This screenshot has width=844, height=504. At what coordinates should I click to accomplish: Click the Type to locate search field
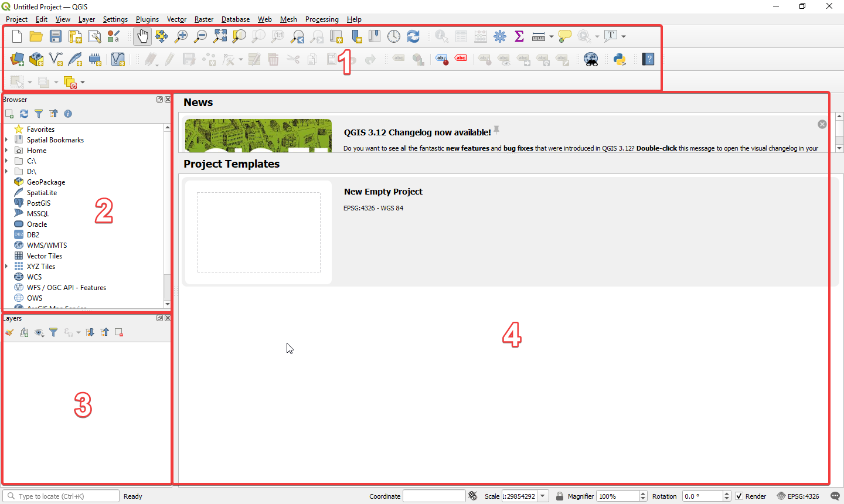coord(62,496)
